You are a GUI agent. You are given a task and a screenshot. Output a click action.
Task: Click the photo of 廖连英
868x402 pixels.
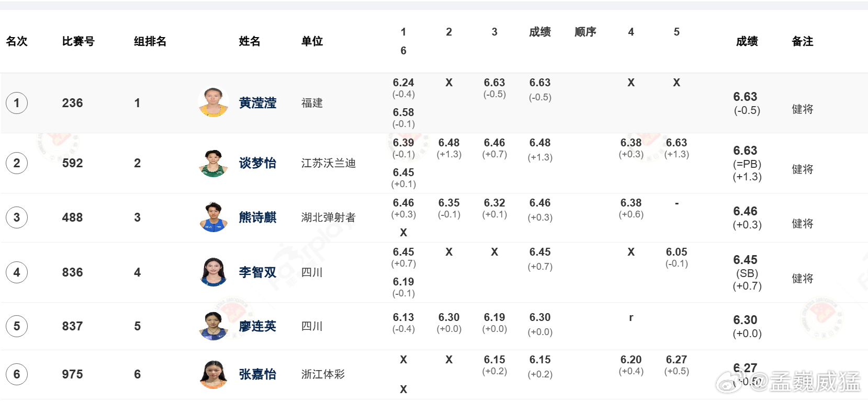[x=213, y=326]
